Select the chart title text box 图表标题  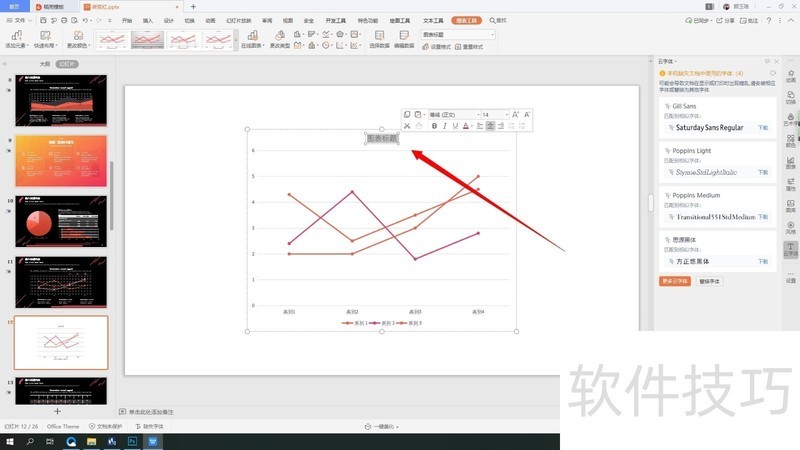pyautogui.click(x=382, y=138)
